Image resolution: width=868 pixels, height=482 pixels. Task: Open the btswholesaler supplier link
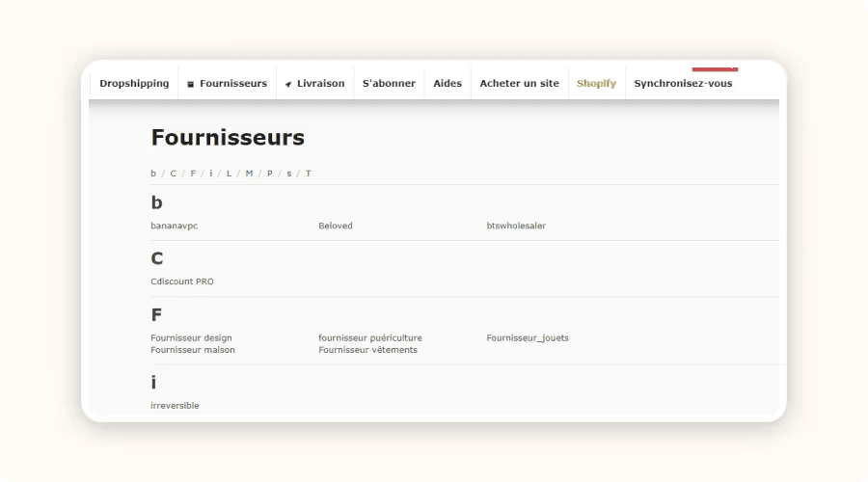(516, 226)
